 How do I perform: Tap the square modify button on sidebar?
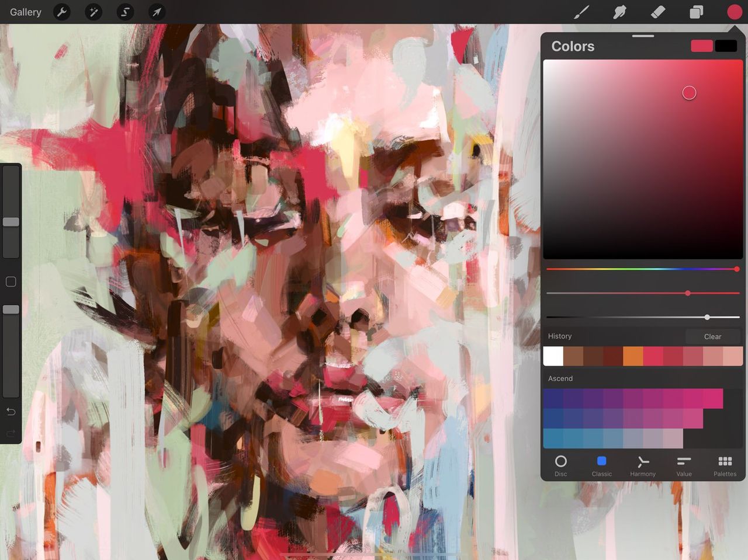[x=11, y=281]
